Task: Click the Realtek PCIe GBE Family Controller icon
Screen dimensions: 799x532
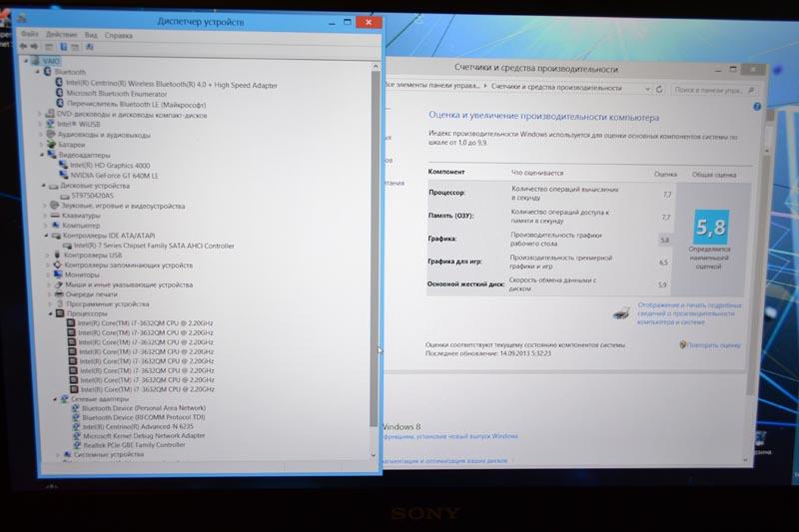Action: pyautogui.click(x=75, y=444)
